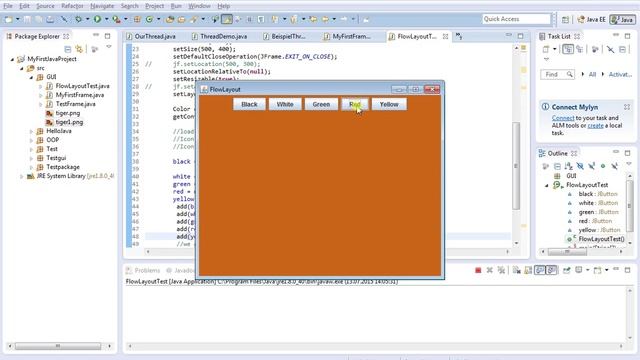Screen dimensions: 640x360
Task: Collapse the MyFirstJavaProject tree node
Action: pos(12,59)
